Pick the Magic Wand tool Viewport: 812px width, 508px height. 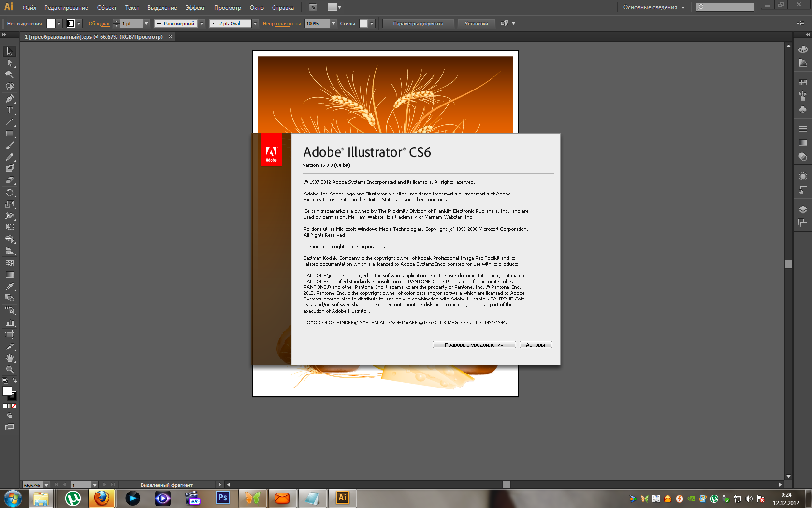point(9,75)
